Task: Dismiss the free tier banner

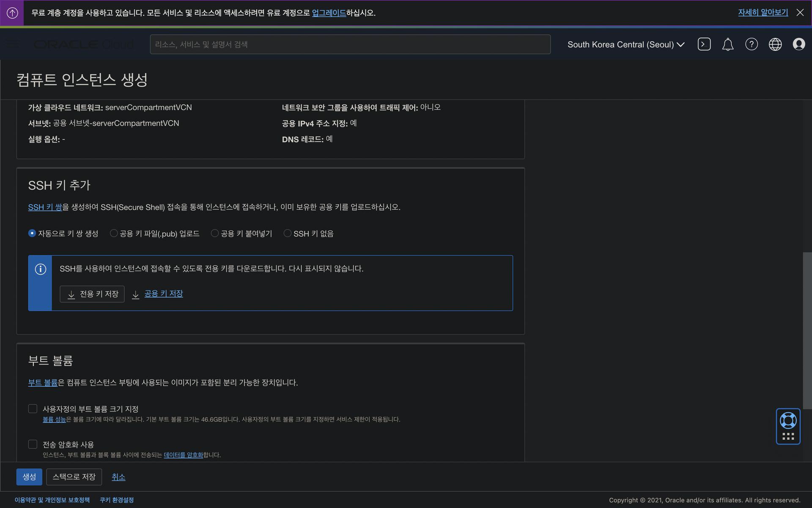Action: pos(800,13)
